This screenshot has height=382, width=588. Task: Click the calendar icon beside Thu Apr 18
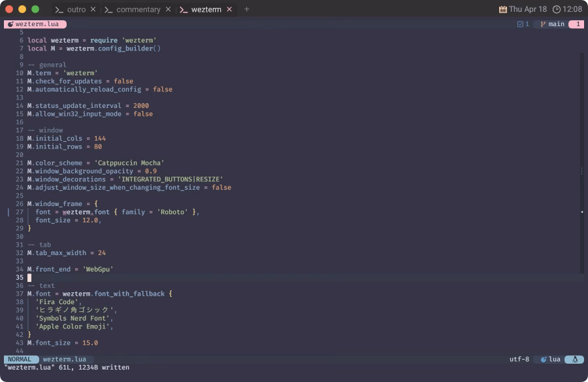(503, 9)
